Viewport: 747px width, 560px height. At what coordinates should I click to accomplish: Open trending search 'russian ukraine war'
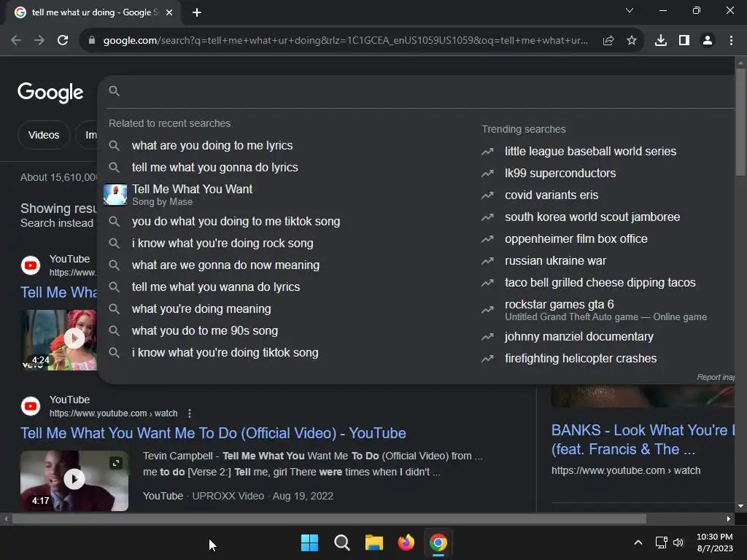555,261
